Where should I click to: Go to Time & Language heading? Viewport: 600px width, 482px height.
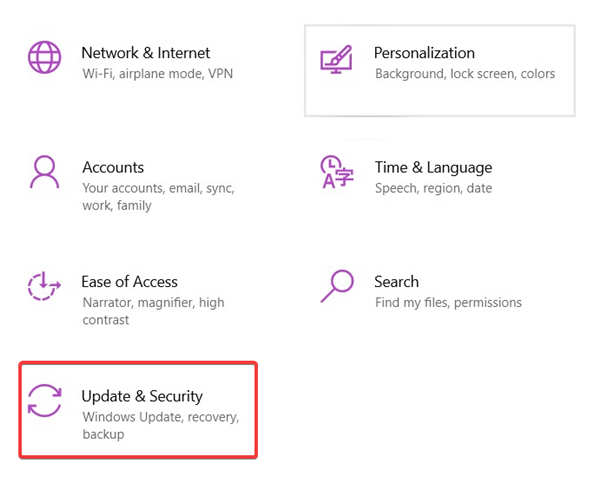[x=433, y=167]
